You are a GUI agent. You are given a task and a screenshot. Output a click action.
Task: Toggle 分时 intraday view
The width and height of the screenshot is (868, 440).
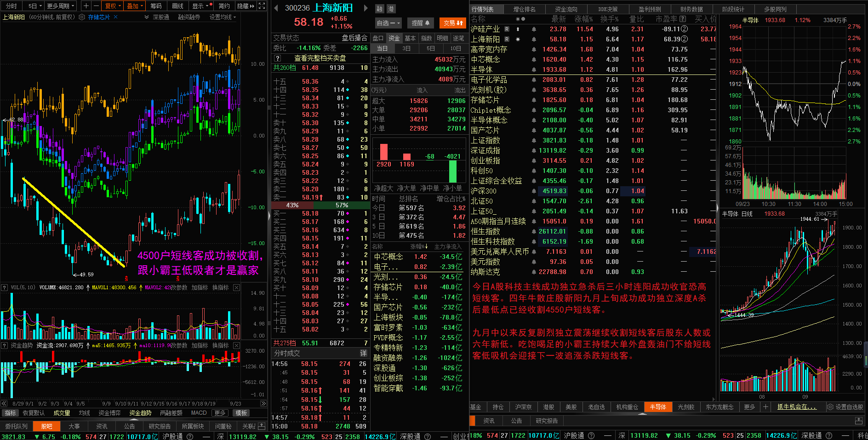(x=11, y=6)
